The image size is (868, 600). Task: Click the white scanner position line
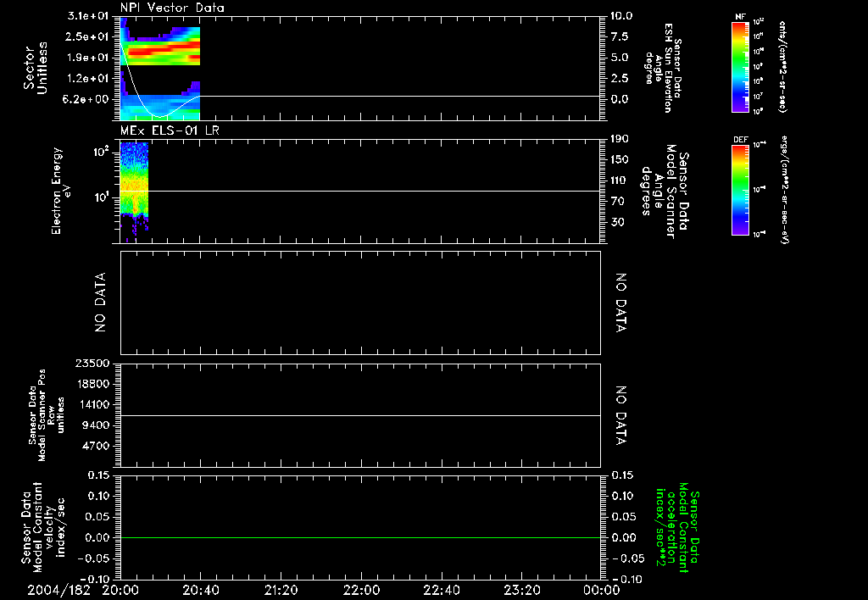(x=360, y=415)
